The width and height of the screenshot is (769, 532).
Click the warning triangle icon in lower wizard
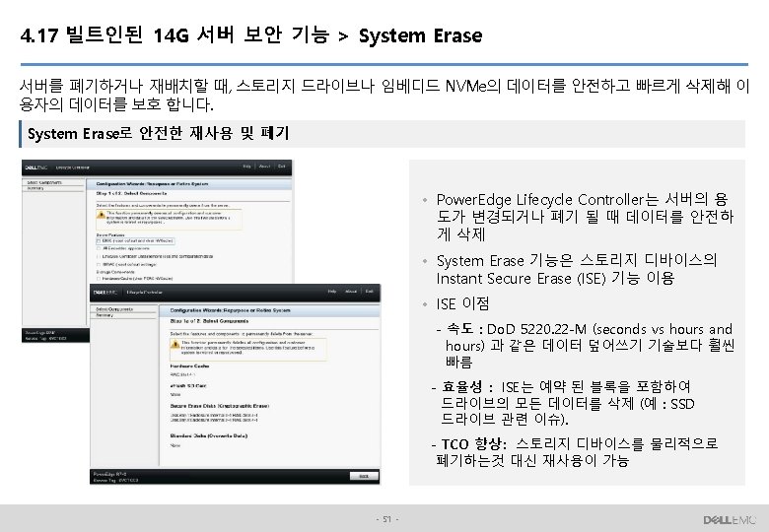coord(175,345)
